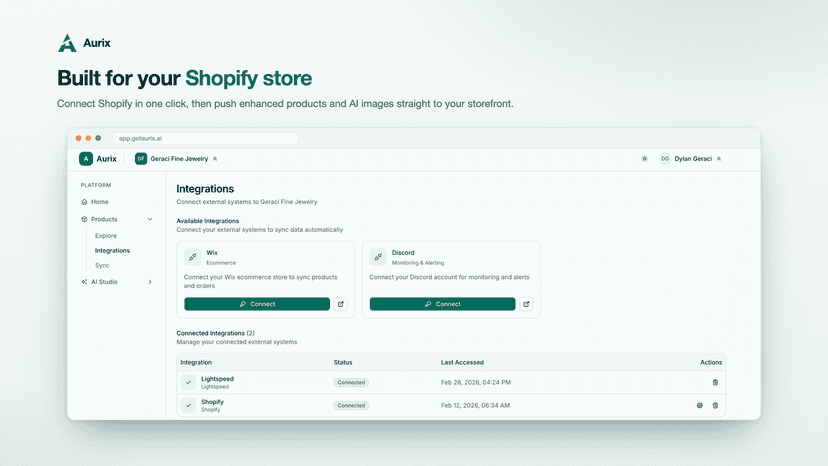Open the Geraci Fine Jewelry workspace switcher
The image size is (828, 466).
176,159
